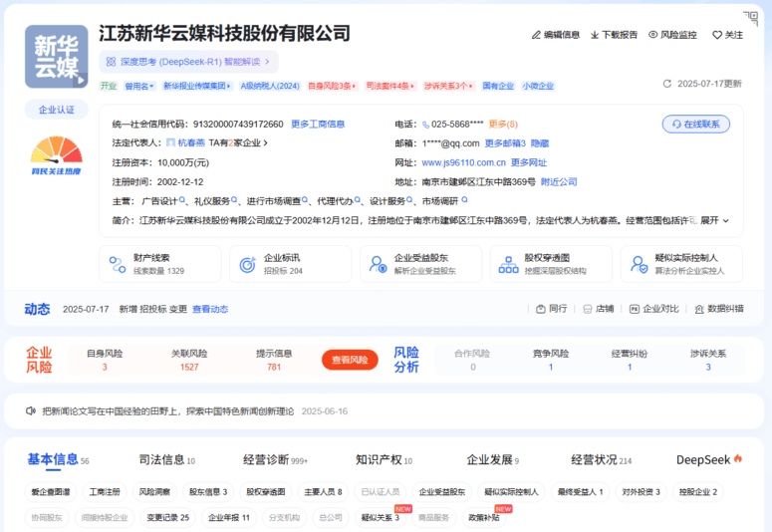This screenshot has width=772, height=532.
Task: Click search icon after 进行市场调查
Action: point(305,200)
